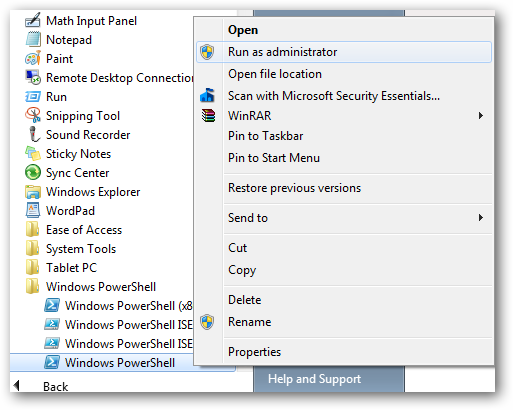Click the Sound Recorder microphone icon
Screen dimensions: 513x410
[x=33, y=134]
